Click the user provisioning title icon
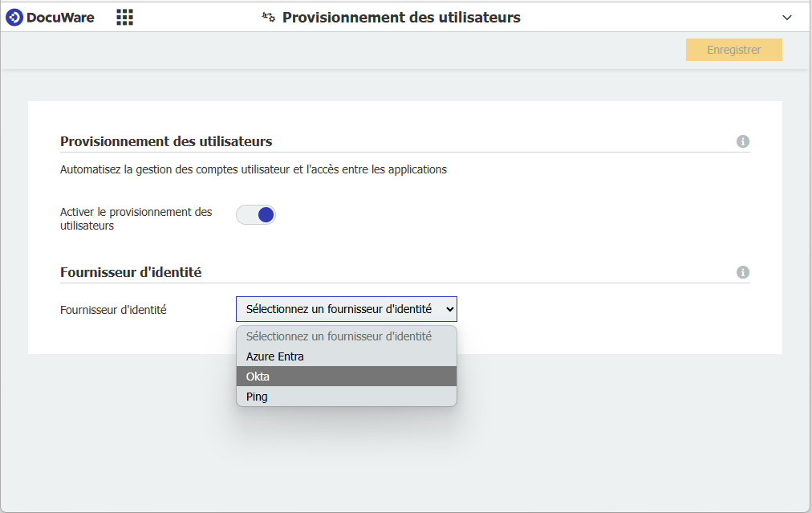 [268, 17]
